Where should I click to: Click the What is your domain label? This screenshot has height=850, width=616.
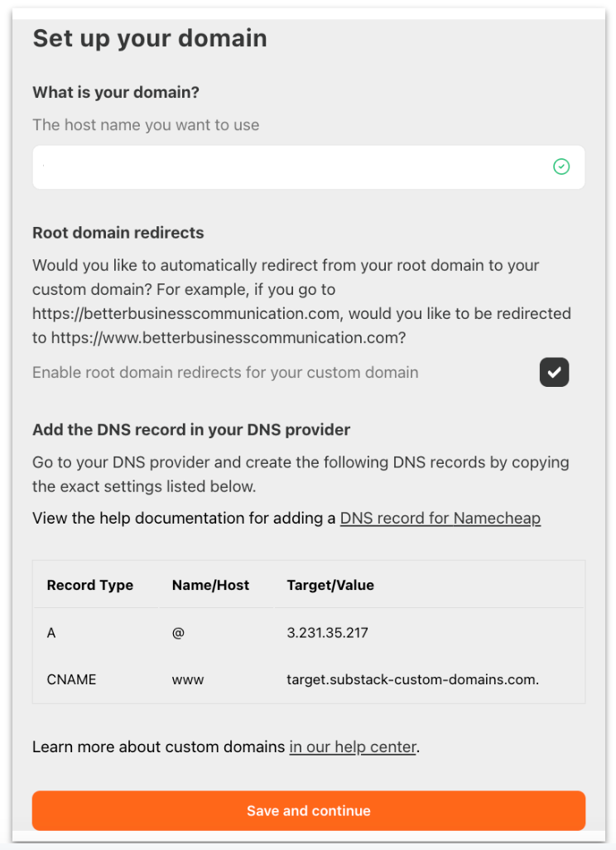coord(115,92)
